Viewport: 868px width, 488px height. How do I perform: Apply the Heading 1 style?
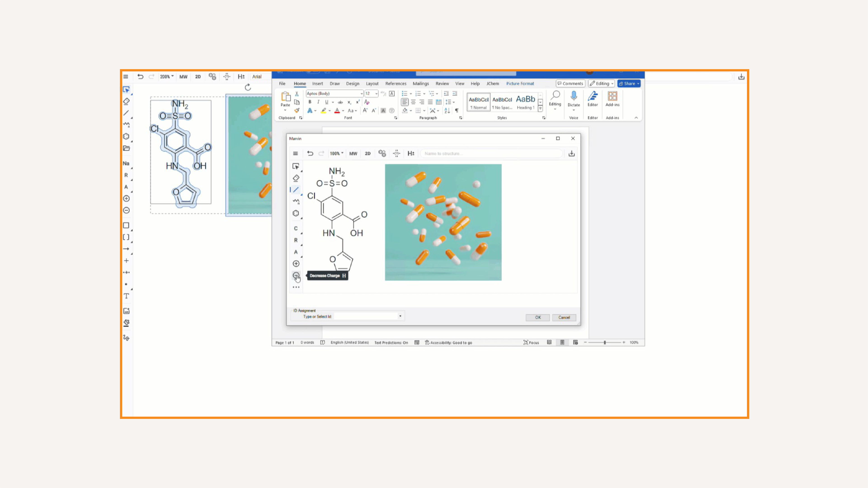[x=526, y=102]
